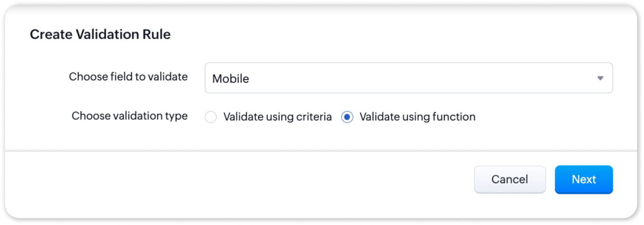Click the Choose validation type label

coord(129,116)
